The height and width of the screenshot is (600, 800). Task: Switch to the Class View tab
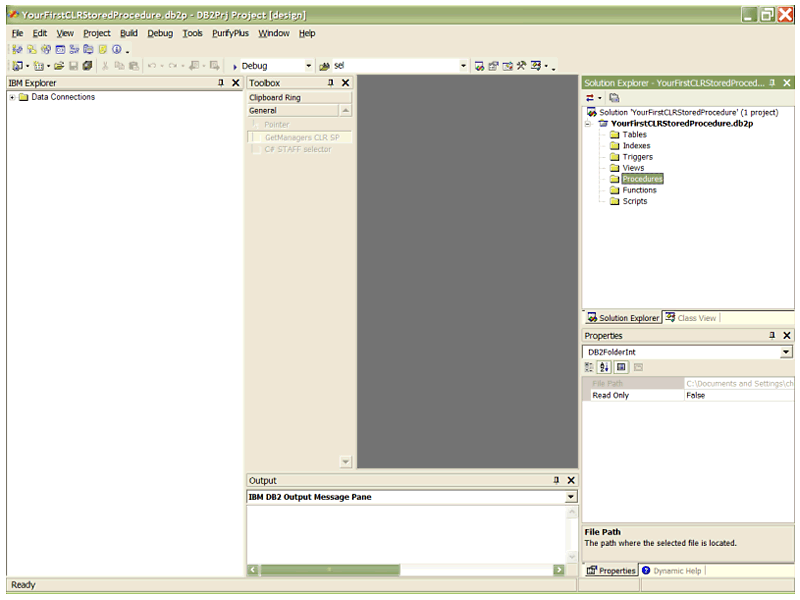[x=691, y=318]
